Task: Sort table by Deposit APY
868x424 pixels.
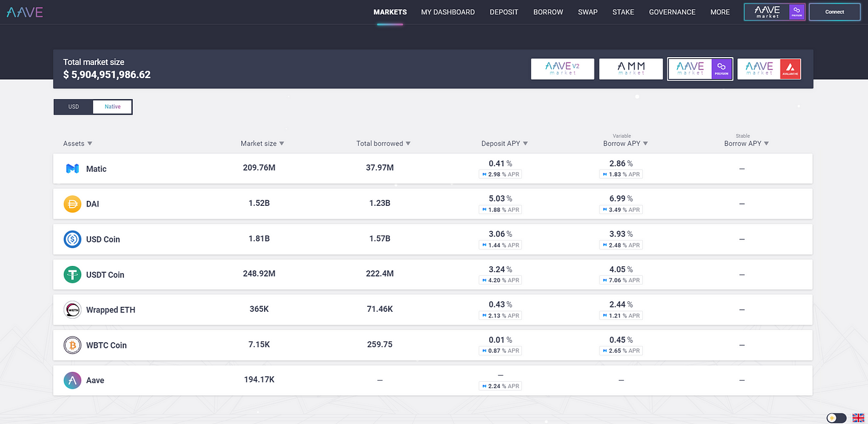Action: (x=505, y=144)
